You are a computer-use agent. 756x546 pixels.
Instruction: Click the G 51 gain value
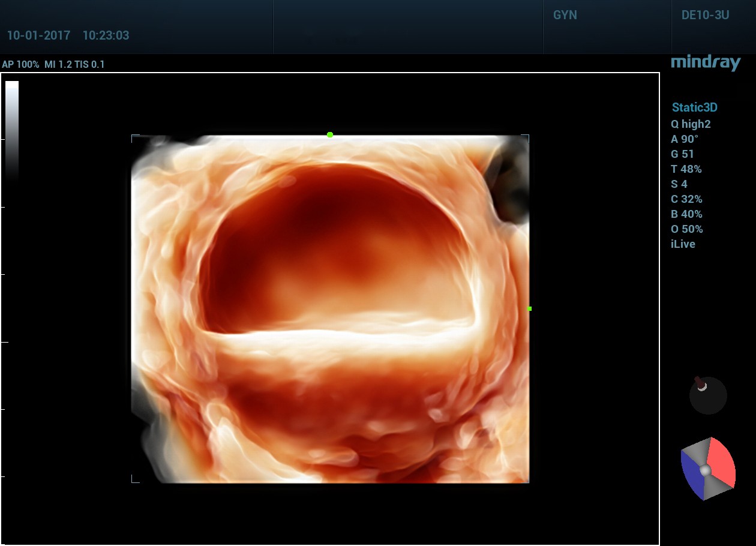pos(682,154)
